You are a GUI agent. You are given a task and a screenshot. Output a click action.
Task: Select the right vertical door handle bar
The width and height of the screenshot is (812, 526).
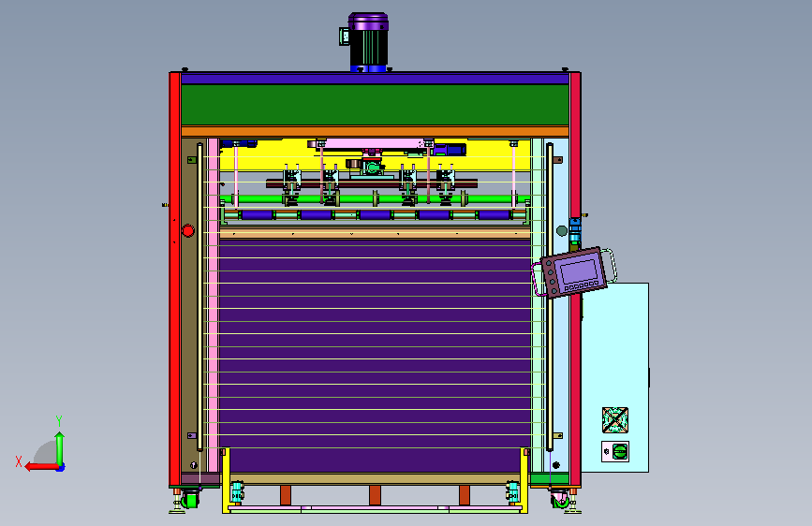[550, 298]
